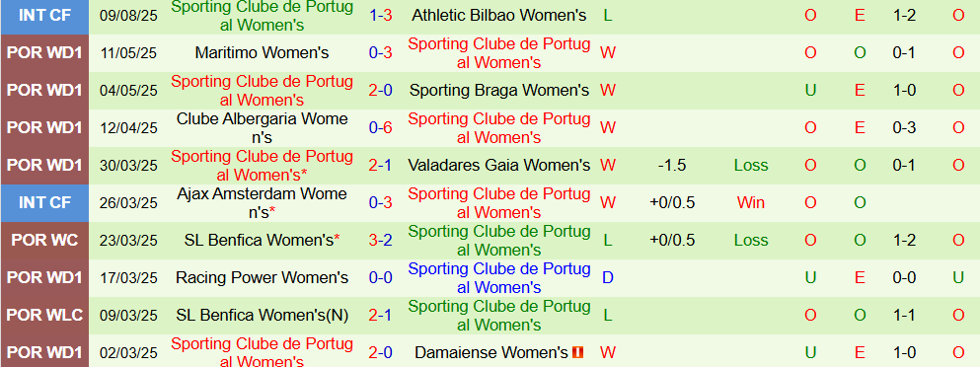Click the 1-3 score against Athletic Bilbao
This screenshot has width=980, height=367.
pos(381,16)
